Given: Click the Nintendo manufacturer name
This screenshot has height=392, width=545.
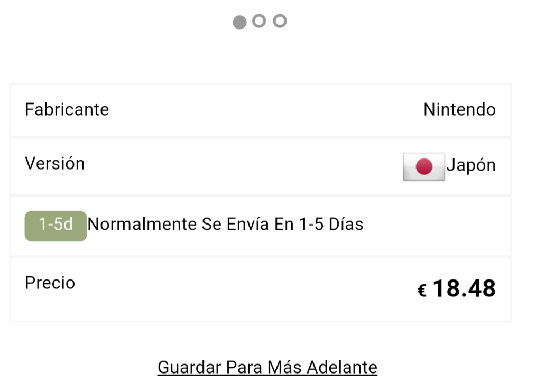Looking at the screenshot, I should (459, 109).
